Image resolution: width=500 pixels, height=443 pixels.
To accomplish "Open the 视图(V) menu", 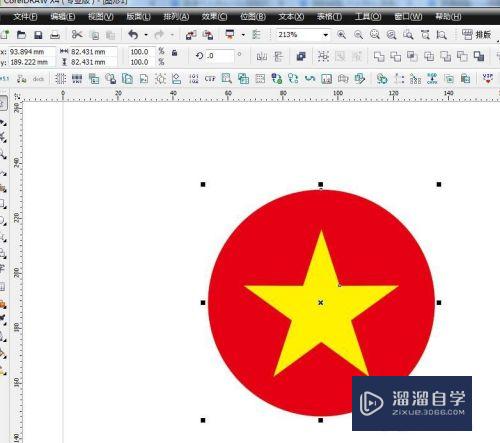I will point(101,16).
